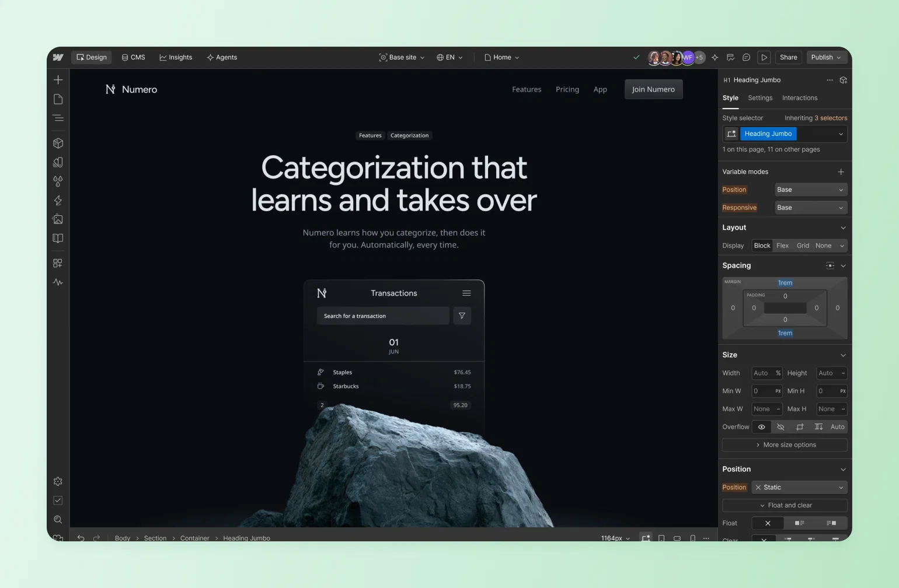
Task: Collapse the Size section
Action: 843,355
